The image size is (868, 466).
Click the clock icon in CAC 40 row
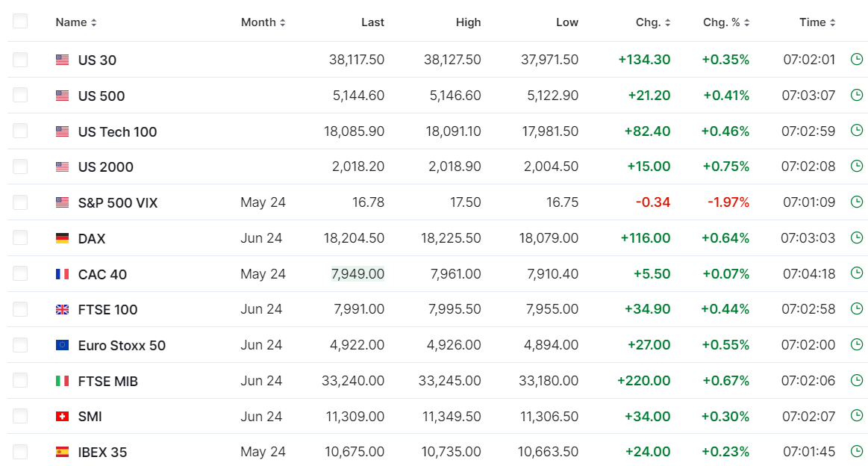[856, 273]
